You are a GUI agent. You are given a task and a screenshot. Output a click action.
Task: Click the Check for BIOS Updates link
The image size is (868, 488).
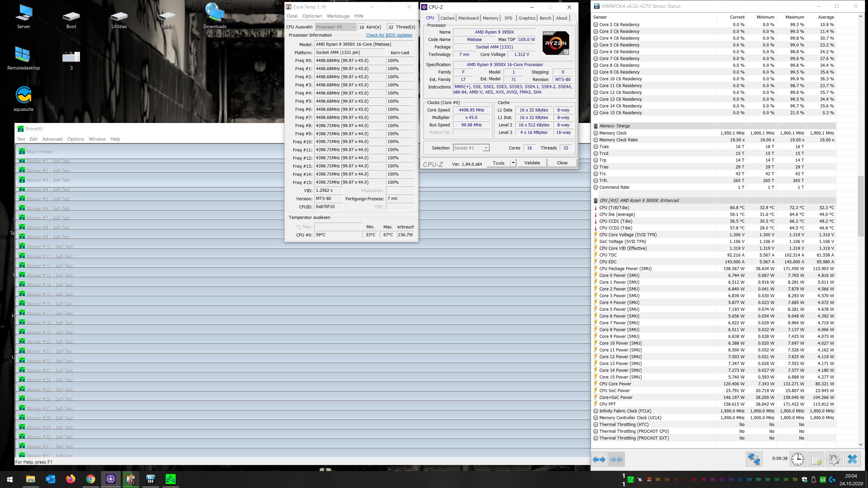tap(389, 35)
